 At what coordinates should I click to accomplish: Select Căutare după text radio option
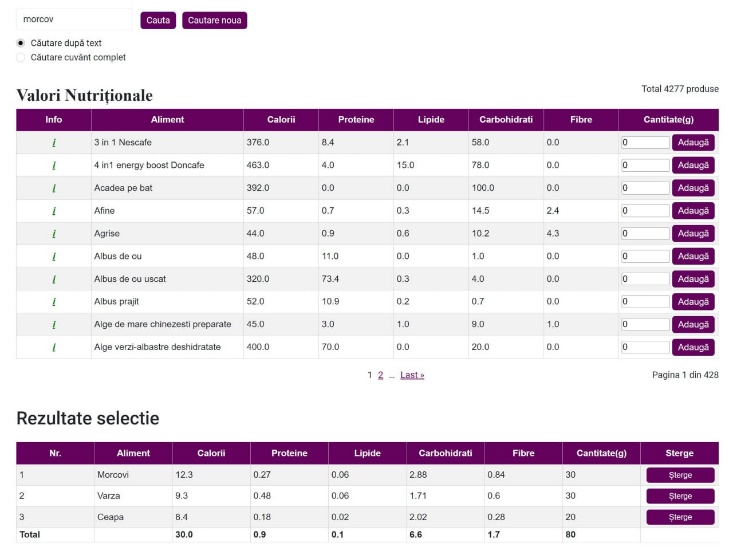(x=21, y=43)
